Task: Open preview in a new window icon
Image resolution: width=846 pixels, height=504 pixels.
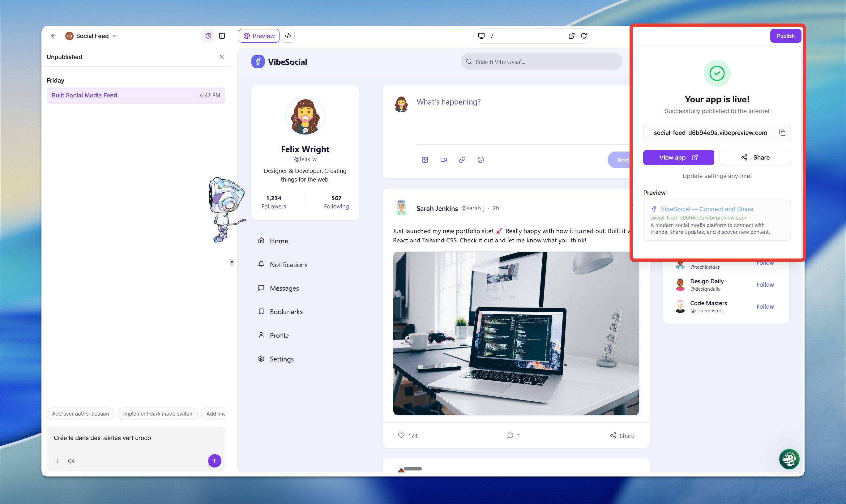Action: (572, 36)
